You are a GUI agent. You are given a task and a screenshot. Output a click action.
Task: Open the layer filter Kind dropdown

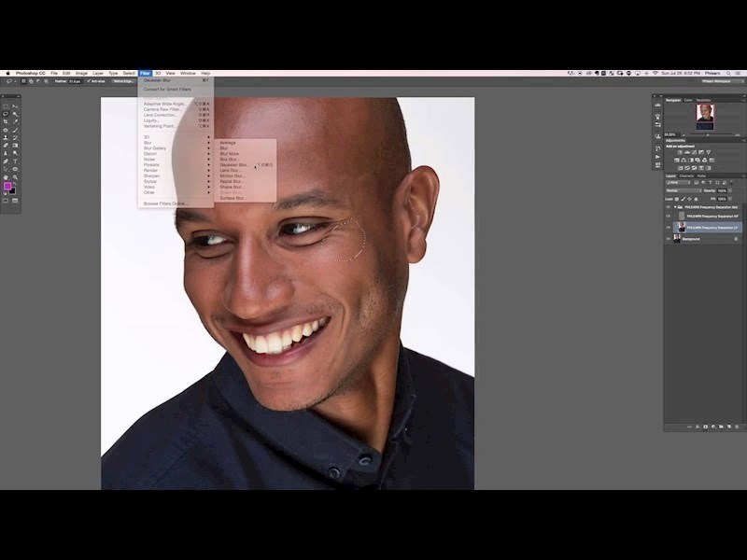tap(678, 183)
